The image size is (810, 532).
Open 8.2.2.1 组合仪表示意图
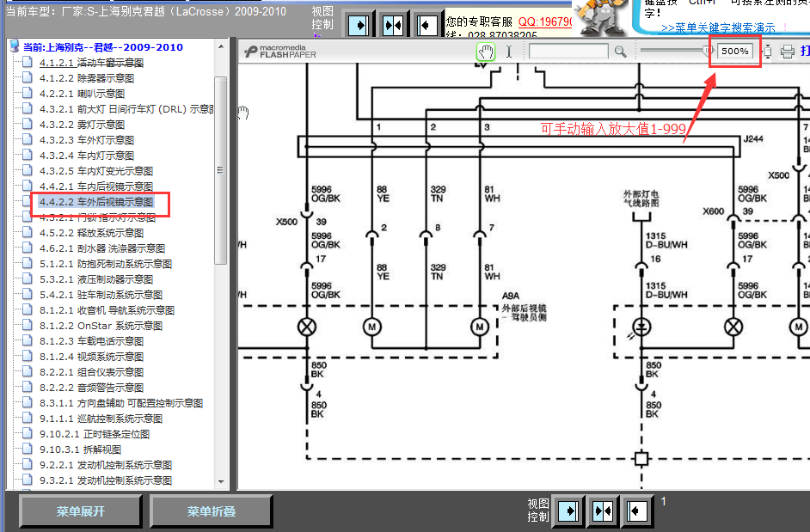pos(91,372)
